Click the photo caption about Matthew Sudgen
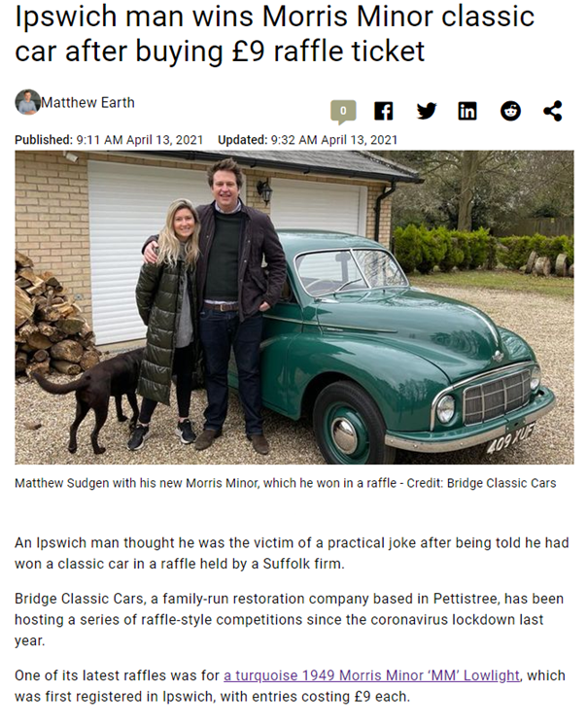Screen dimensions: 588x725 pyautogui.click(x=285, y=483)
